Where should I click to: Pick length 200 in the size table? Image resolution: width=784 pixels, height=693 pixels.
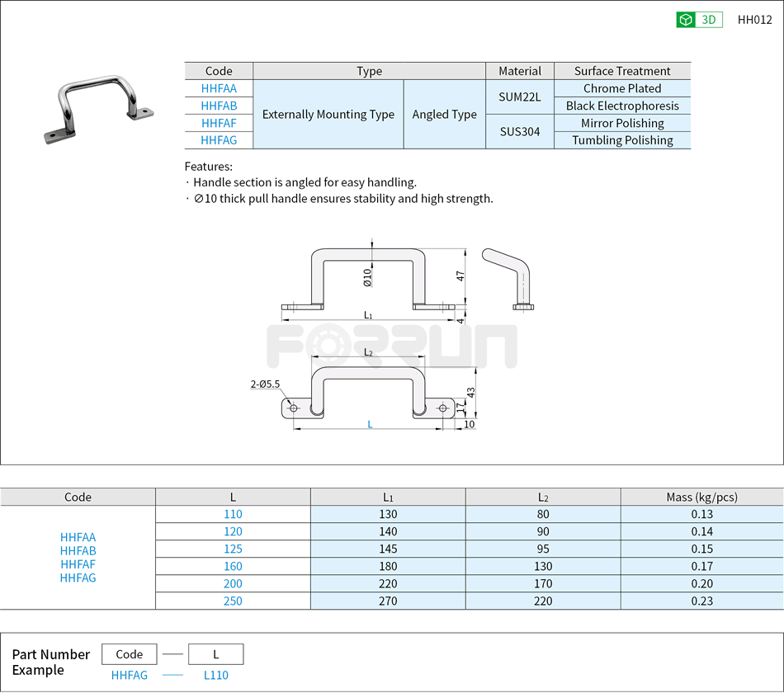point(233,583)
